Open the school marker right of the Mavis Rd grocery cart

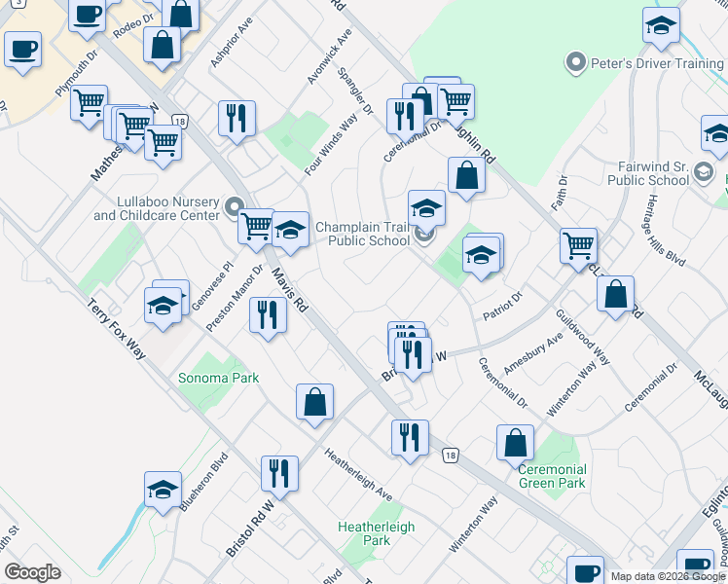coord(290,230)
